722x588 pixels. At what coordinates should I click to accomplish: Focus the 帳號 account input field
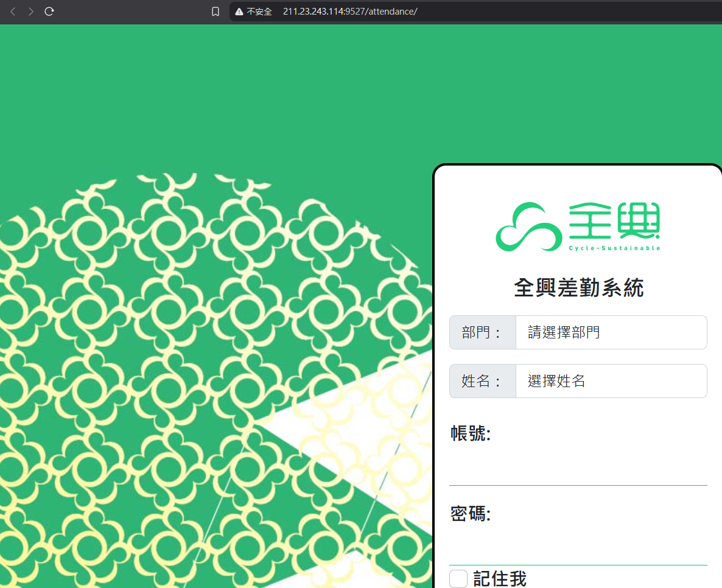coord(578,467)
